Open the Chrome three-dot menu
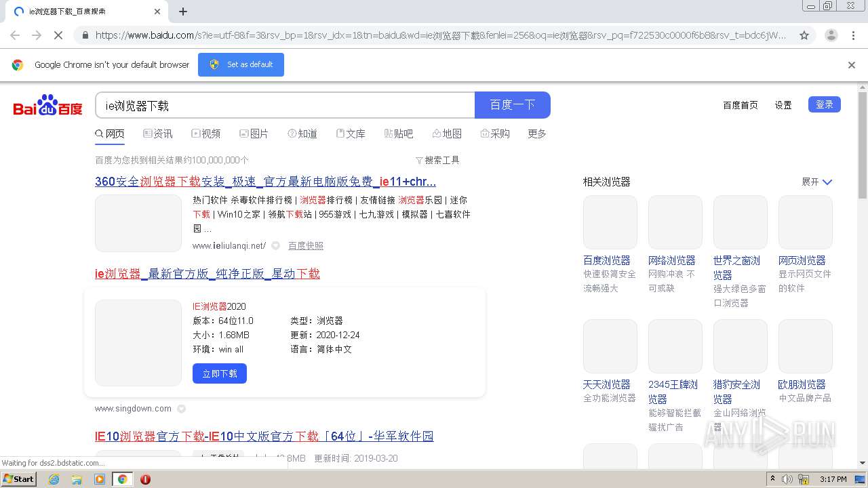868x488 pixels. point(853,35)
